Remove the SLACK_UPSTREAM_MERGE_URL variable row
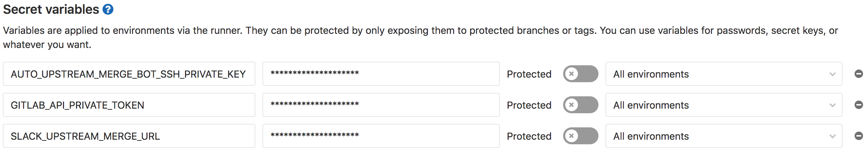 859,136
